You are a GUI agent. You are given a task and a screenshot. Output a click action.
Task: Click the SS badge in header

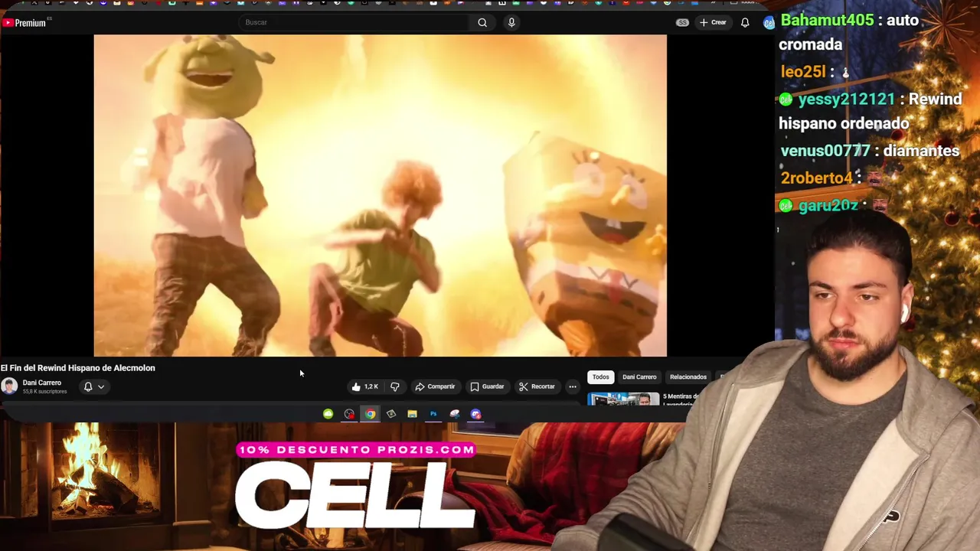click(x=682, y=22)
